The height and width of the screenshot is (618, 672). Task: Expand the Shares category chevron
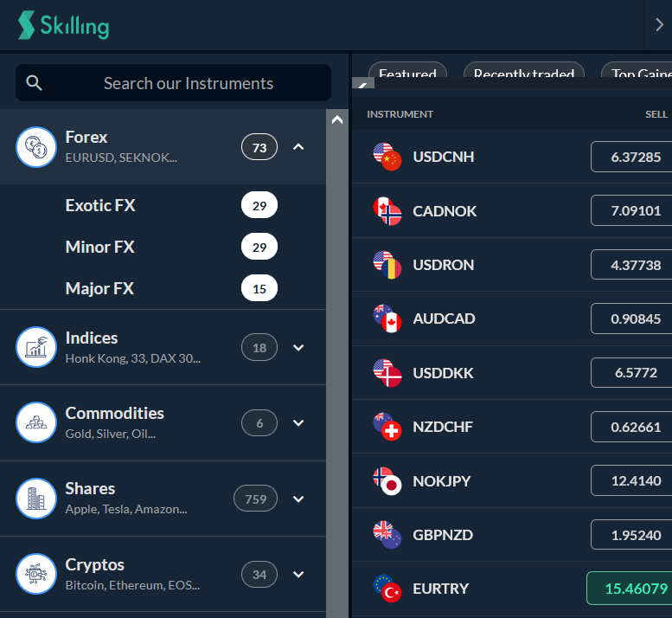tap(298, 499)
